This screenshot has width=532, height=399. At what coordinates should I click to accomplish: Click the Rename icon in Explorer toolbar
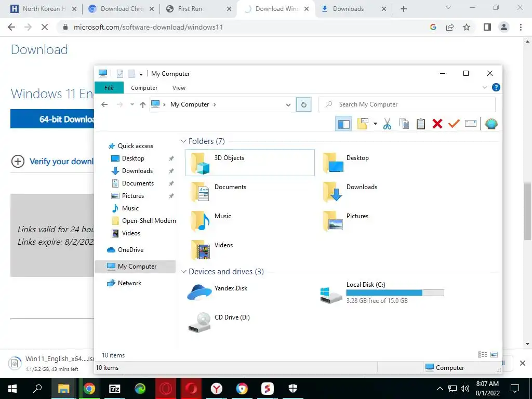[x=471, y=124]
